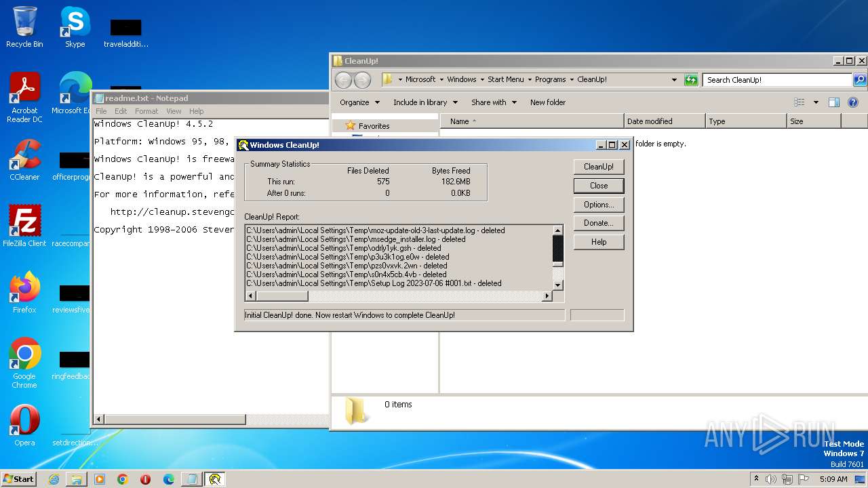The image size is (868, 488).
Task: Click the clock in the taskbar
Action: click(833, 479)
